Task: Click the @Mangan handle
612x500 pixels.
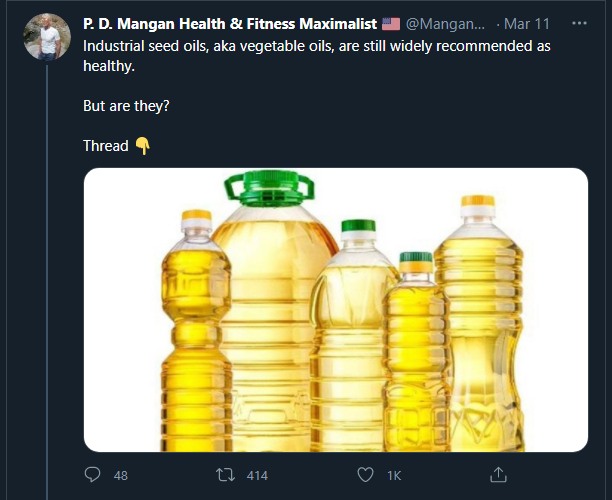Action: pyautogui.click(x=446, y=23)
